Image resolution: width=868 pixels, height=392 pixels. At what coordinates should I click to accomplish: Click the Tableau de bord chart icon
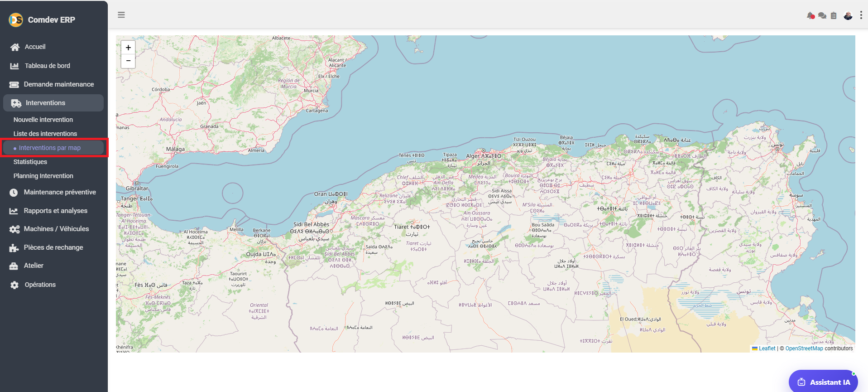[14, 66]
